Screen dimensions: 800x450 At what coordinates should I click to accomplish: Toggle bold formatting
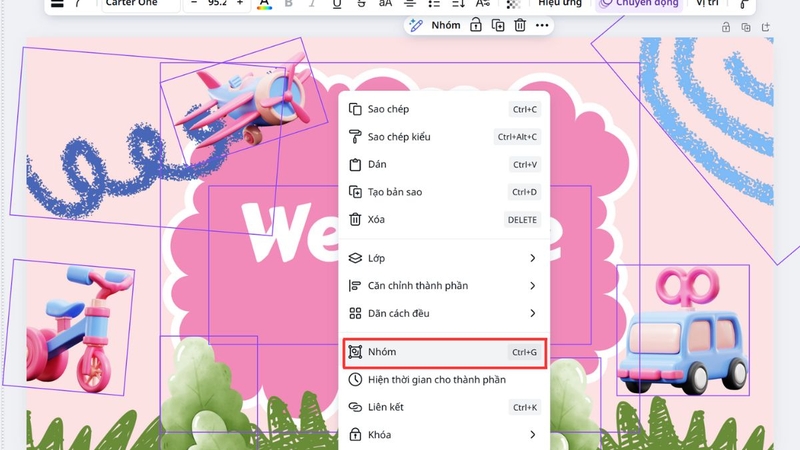289,4
